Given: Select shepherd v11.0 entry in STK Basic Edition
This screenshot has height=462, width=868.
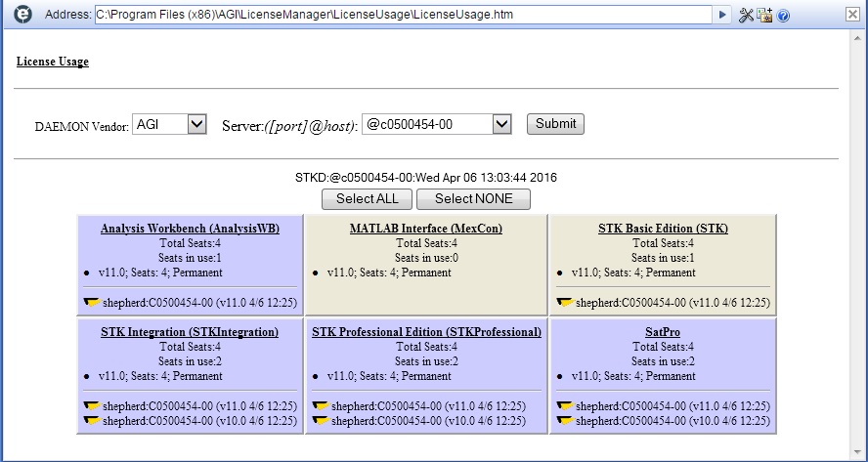Looking at the screenshot, I should [673, 303].
